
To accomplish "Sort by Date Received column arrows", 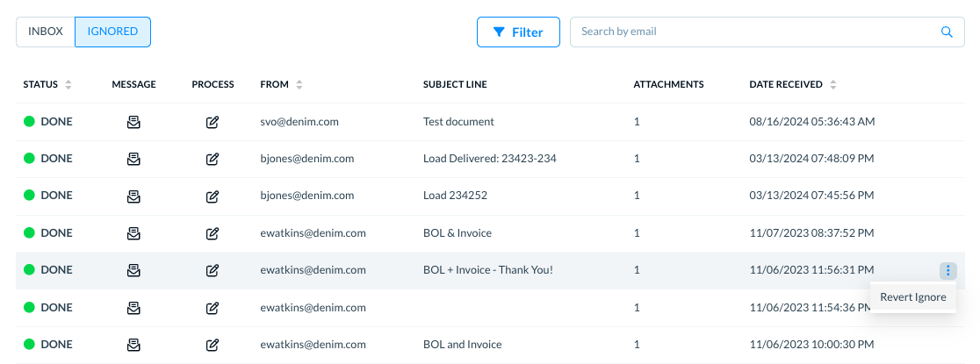I will tap(833, 84).
